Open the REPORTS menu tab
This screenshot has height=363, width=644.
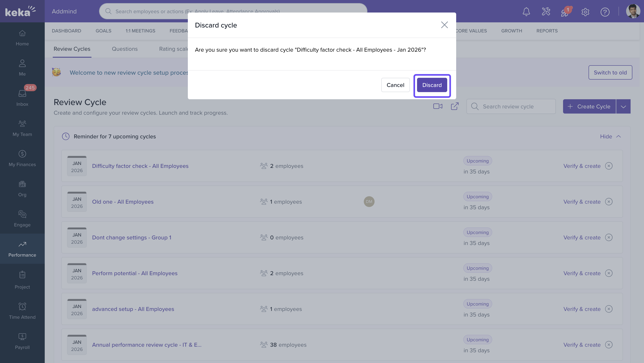(x=547, y=31)
